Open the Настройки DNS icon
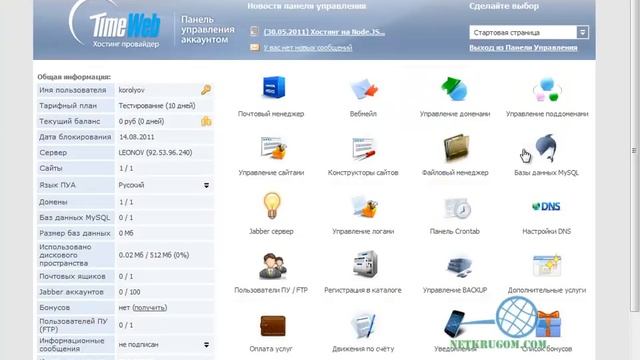Screen dimensions: 640x360 [x=546, y=207]
